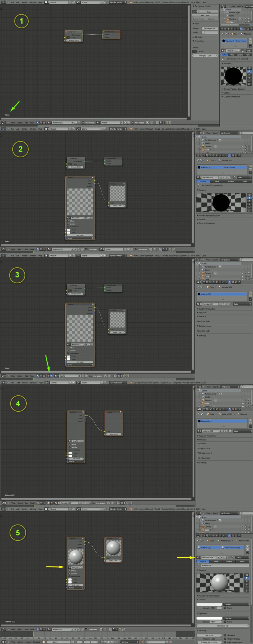Adjust the Strength 1.000 slider in step 1 sidebar
The image size is (253, 644).
(x=205, y=55)
